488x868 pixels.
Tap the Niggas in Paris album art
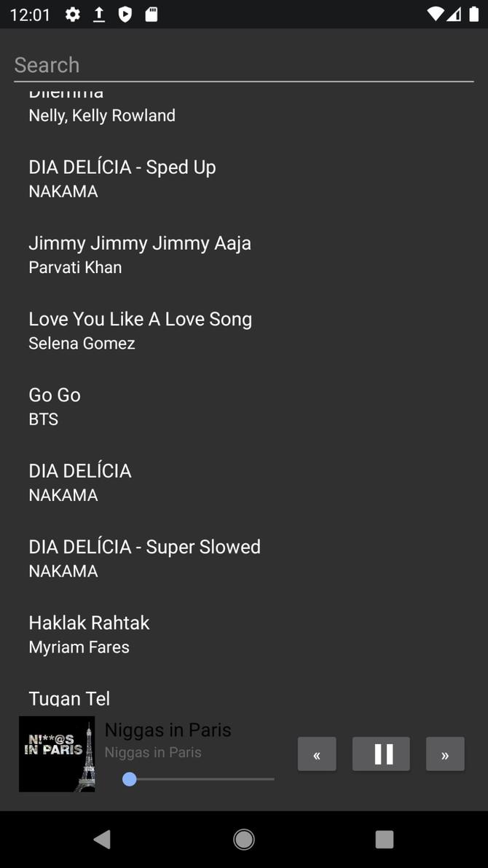click(x=57, y=754)
